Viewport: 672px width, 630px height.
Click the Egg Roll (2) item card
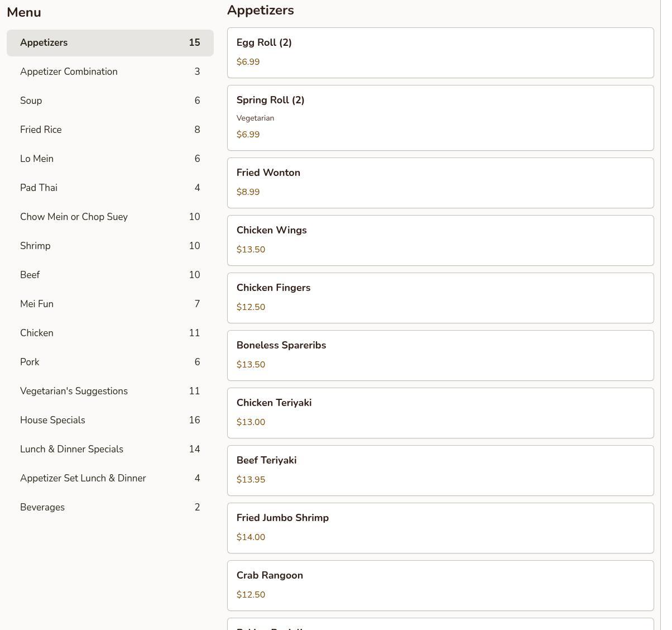[440, 52]
